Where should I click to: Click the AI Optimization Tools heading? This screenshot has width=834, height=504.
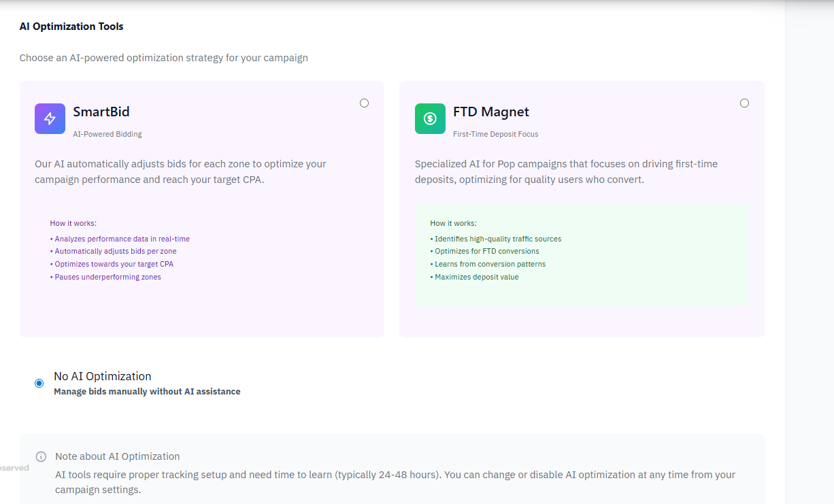coord(71,27)
